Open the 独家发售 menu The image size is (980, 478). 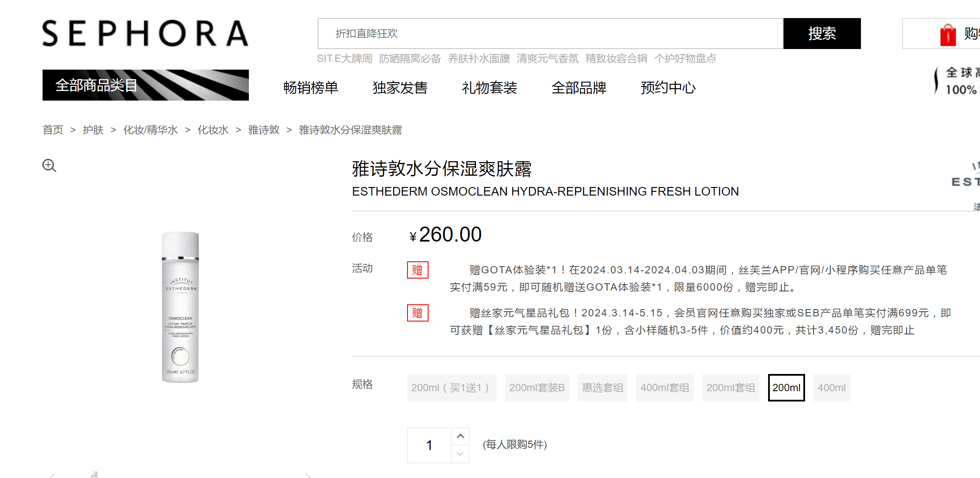(400, 88)
